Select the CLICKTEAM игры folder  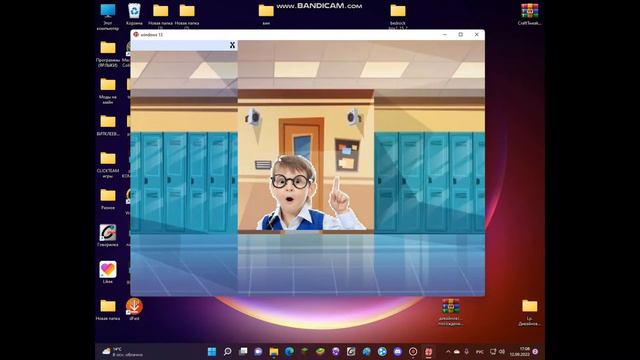tap(108, 164)
